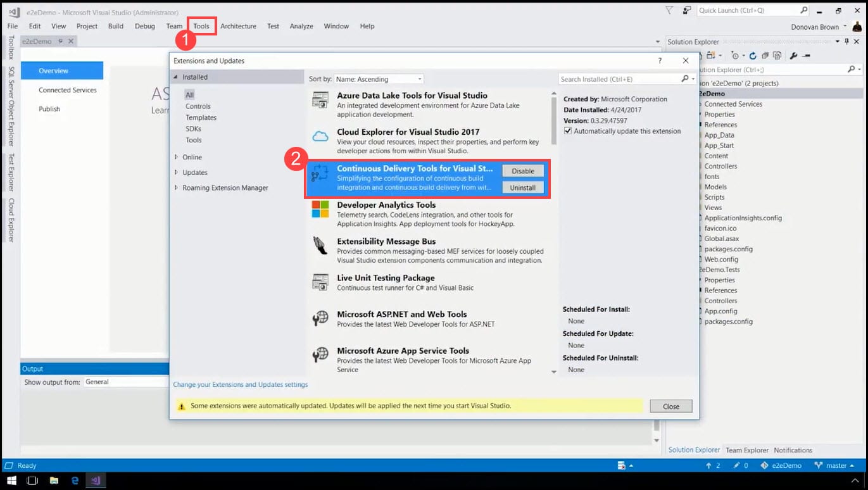Select the Templates filter under Installed

[201, 118]
